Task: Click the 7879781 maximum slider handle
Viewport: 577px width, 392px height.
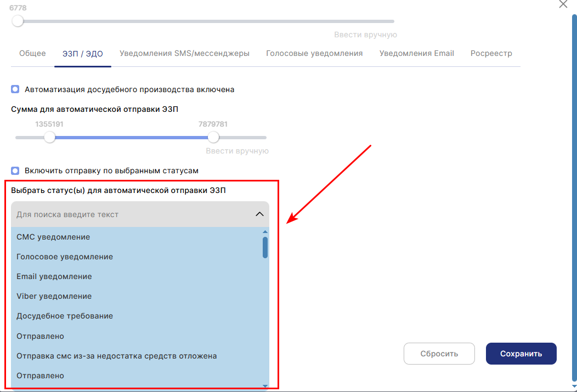Action: [x=213, y=137]
